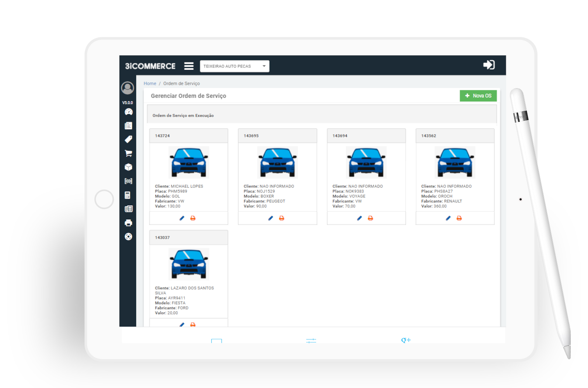Go to Home breadcrumb link
Viewport: 588px width, 388px height.
click(150, 84)
